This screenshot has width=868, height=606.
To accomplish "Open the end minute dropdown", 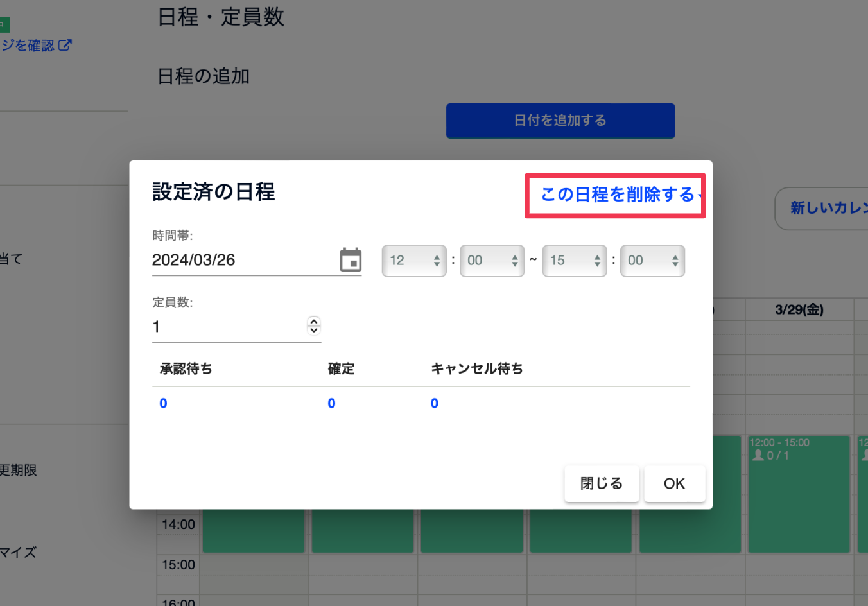I will click(652, 261).
